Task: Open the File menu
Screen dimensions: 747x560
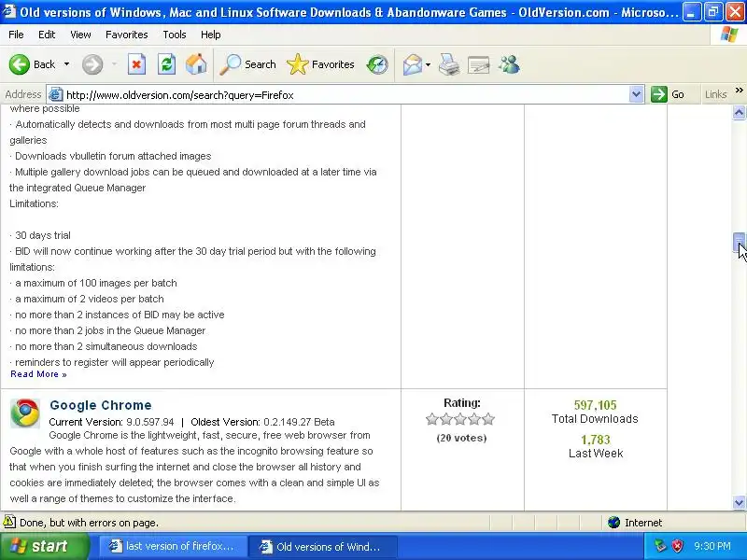Action: [x=16, y=35]
